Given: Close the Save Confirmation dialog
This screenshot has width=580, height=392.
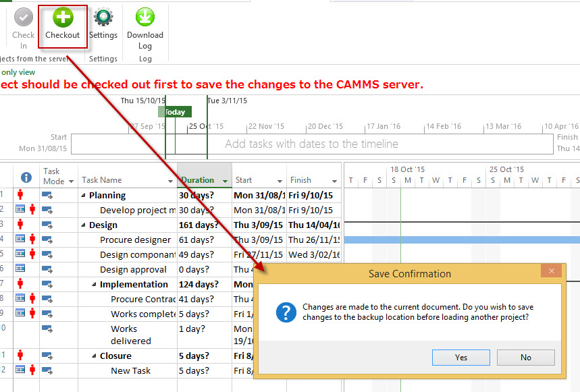Looking at the screenshot, I should (552, 271).
